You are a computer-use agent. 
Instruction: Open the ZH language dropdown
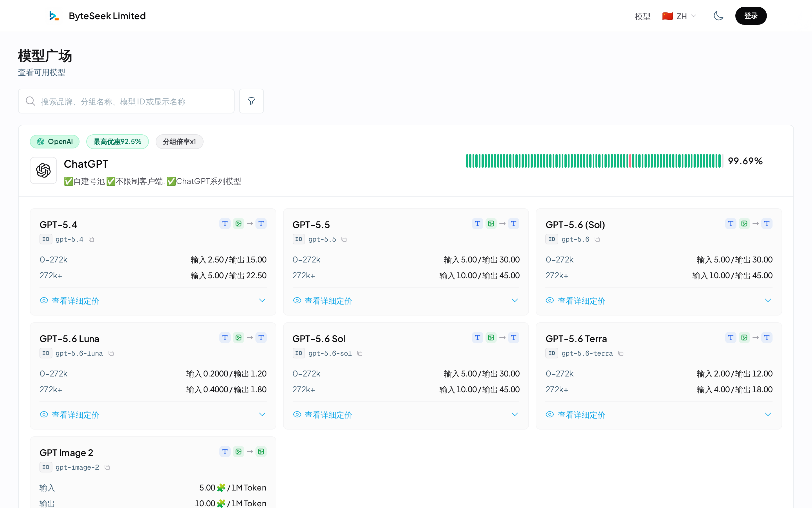(679, 16)
